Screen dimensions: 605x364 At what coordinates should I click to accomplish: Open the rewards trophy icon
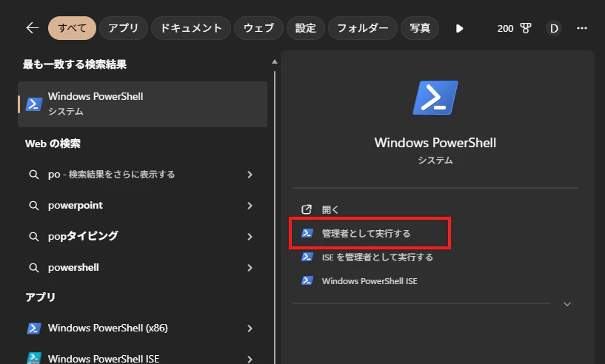click(x=526, y=28)
